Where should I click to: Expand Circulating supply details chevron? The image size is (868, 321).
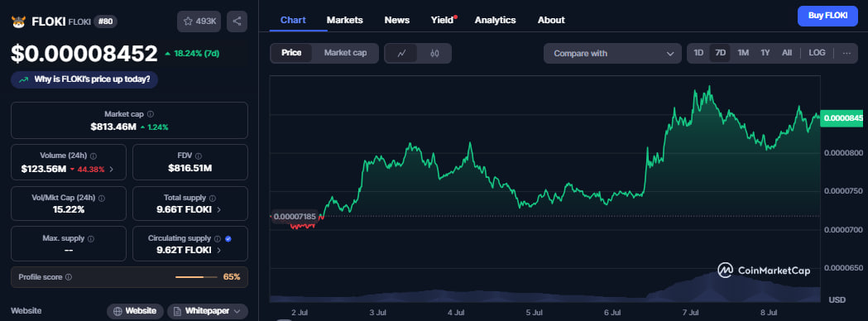pyautogui.click(x=218, y=250)
